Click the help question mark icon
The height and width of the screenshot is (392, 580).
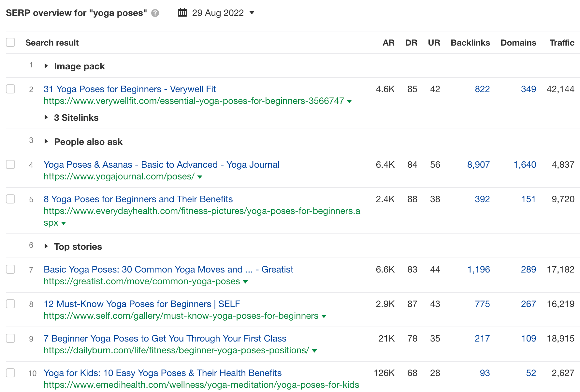coord(155,13)
